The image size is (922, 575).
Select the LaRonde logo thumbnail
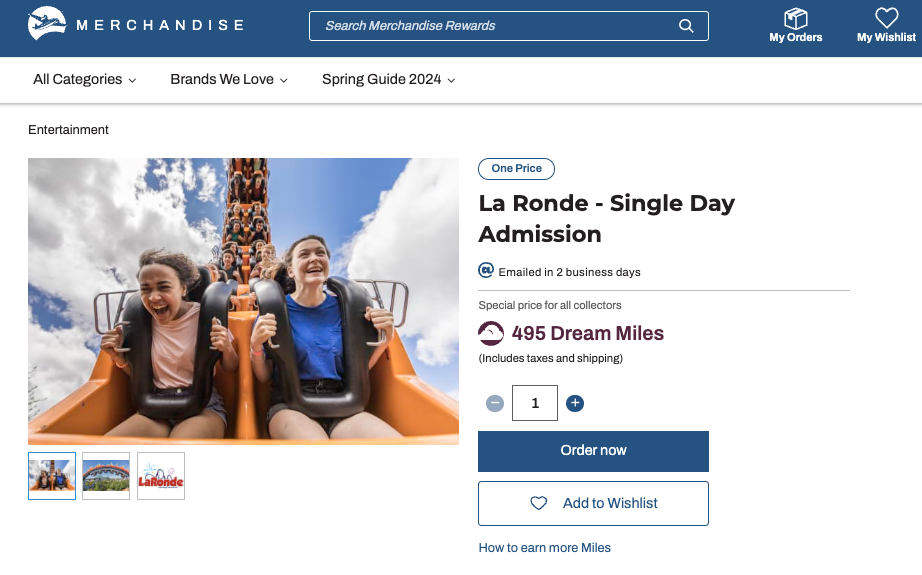[161, 476]
